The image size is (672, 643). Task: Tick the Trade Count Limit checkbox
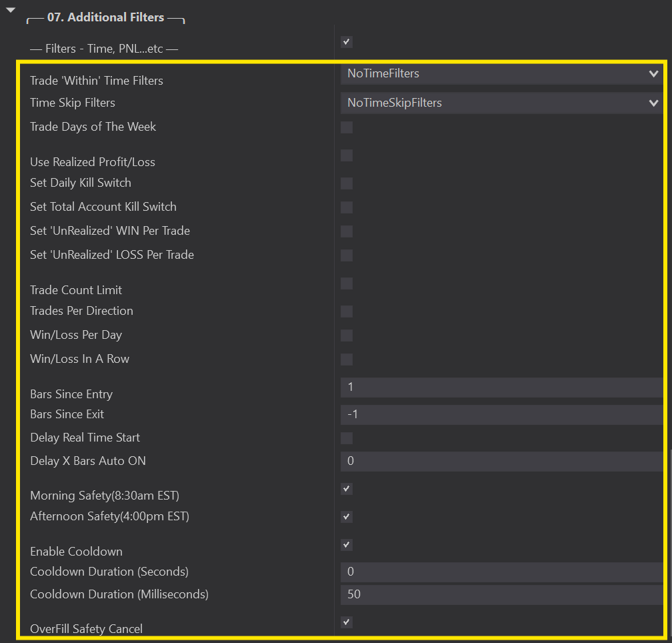(347, 283)
